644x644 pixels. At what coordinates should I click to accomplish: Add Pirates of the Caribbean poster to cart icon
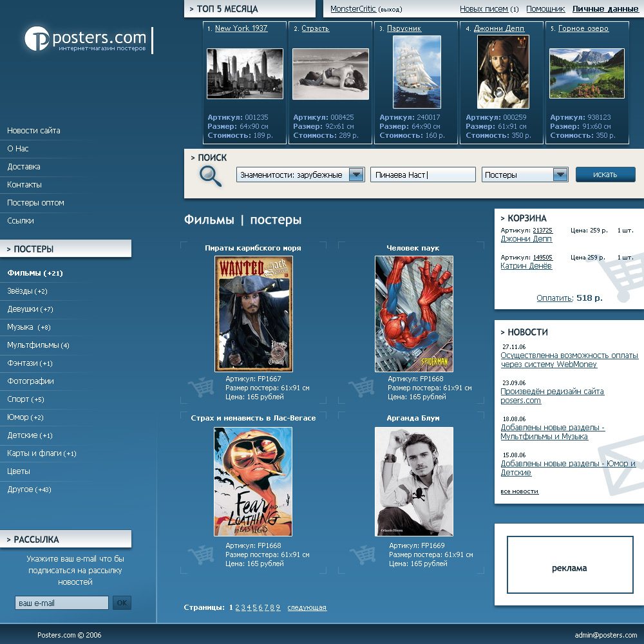[201, 388]
